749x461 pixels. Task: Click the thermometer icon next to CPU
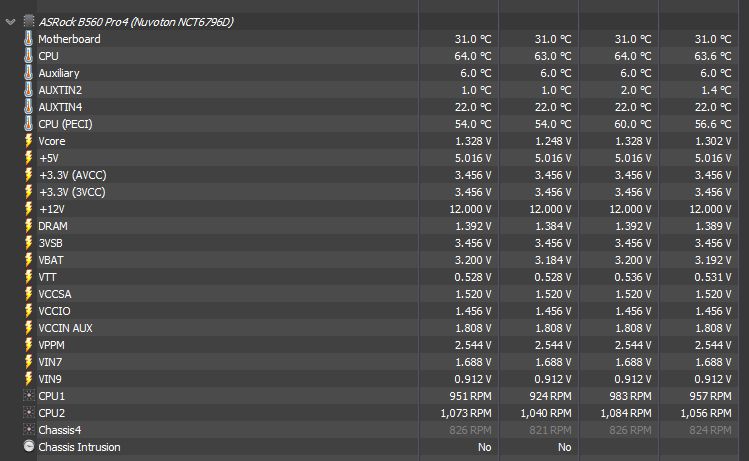click(x=29, y=56)
